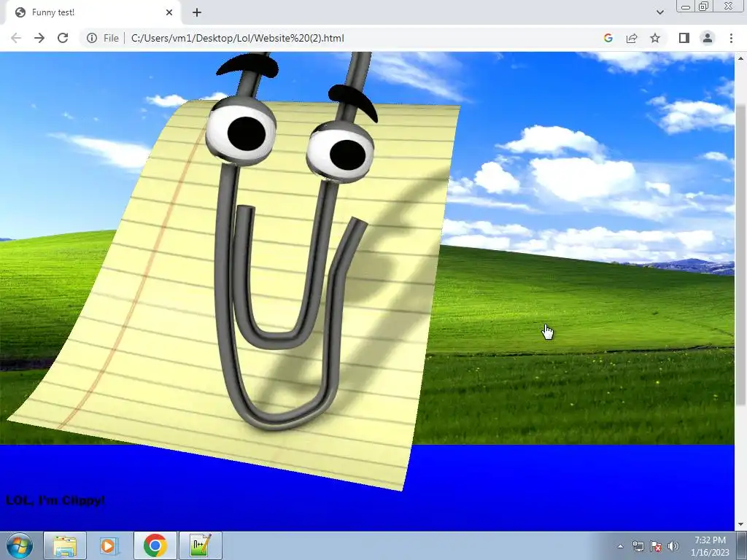The height and width of the screenshot is (560, 747).
Task: Open the Action Center flag icon
Action: pos(656,546)
